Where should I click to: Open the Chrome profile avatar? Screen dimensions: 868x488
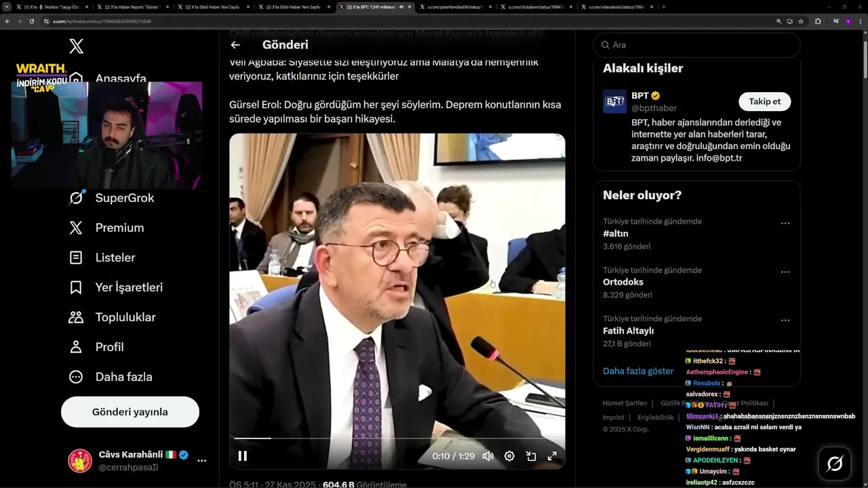(x=848, y=21)
